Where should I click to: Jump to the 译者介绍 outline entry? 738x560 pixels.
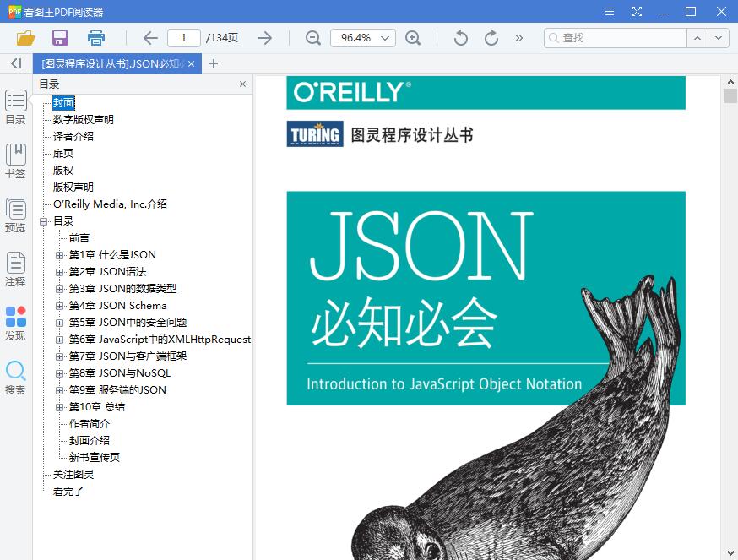coord(73,137)
